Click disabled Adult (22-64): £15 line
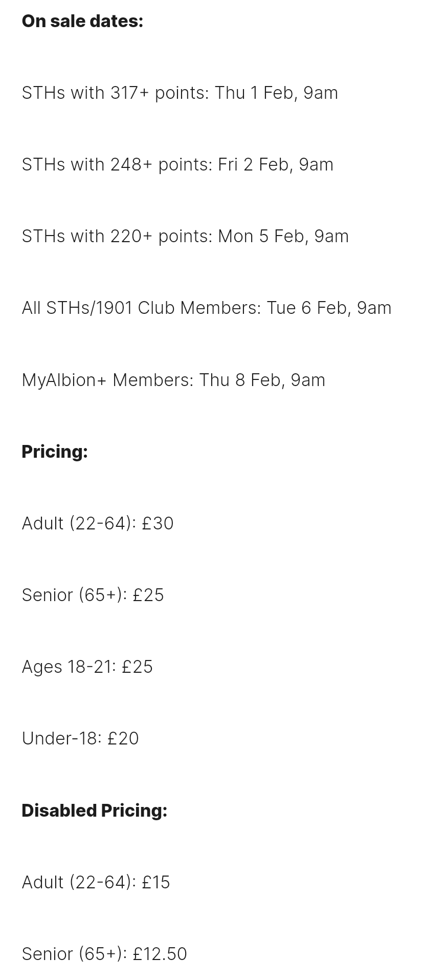423x980 pixels. tap(96, 882)
